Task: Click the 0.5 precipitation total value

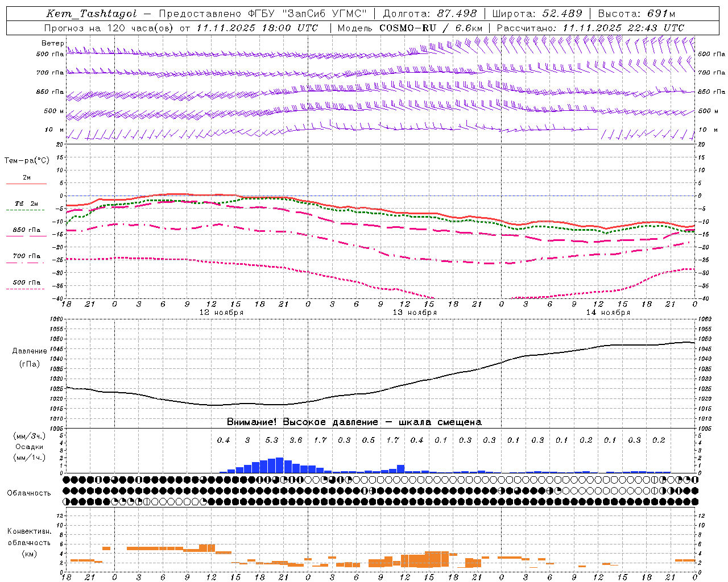Action: pos(369,440)
